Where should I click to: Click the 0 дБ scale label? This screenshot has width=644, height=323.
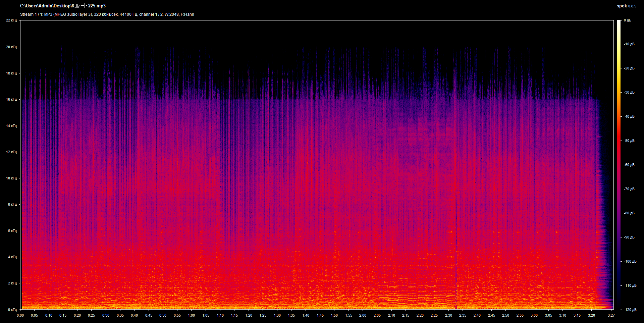tap(628, 20)
